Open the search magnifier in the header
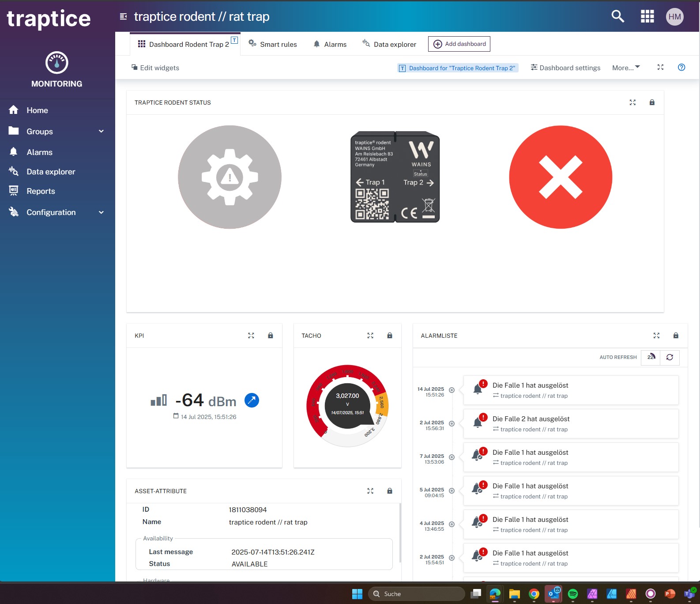This screenshot has width=700, height=604. click(x=617, y=17)
